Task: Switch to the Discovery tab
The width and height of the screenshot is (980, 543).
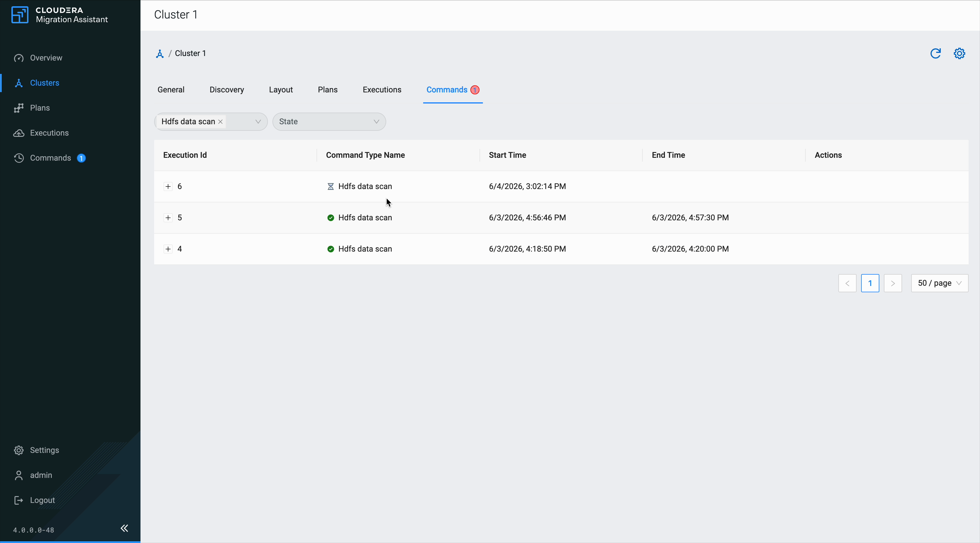Action: pos(227,90)
